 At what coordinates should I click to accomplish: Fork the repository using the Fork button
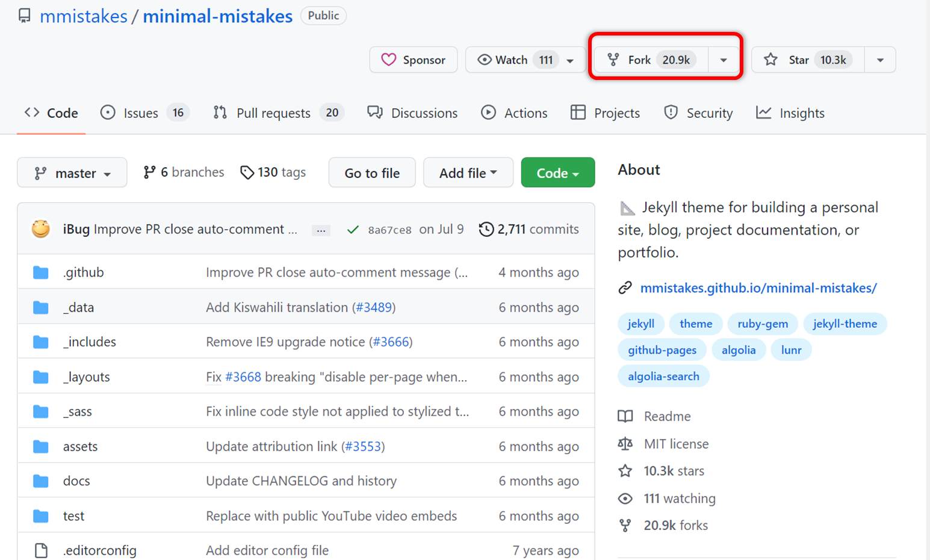click(x=651, y=60)
